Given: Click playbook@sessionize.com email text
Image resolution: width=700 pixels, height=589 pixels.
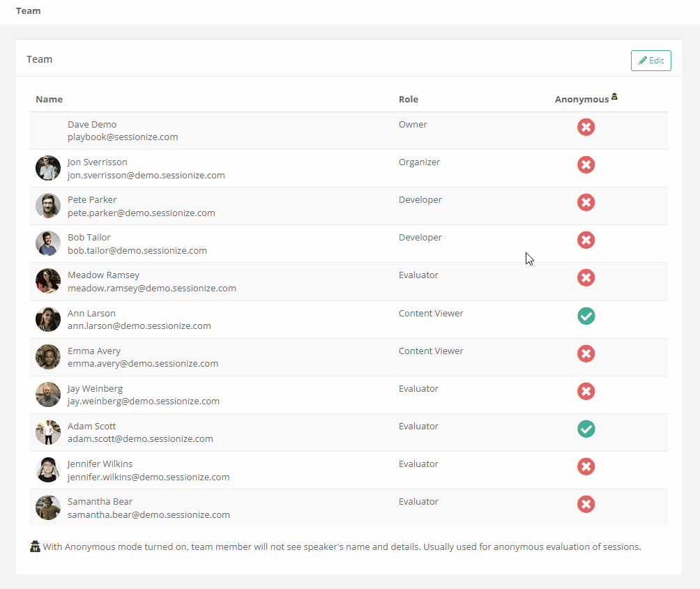Looking at the screenshot, I should [123, 137].
